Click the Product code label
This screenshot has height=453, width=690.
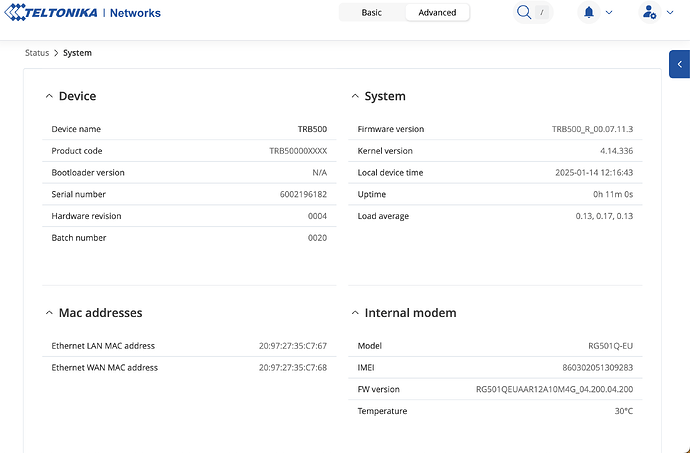coord(77,151)
